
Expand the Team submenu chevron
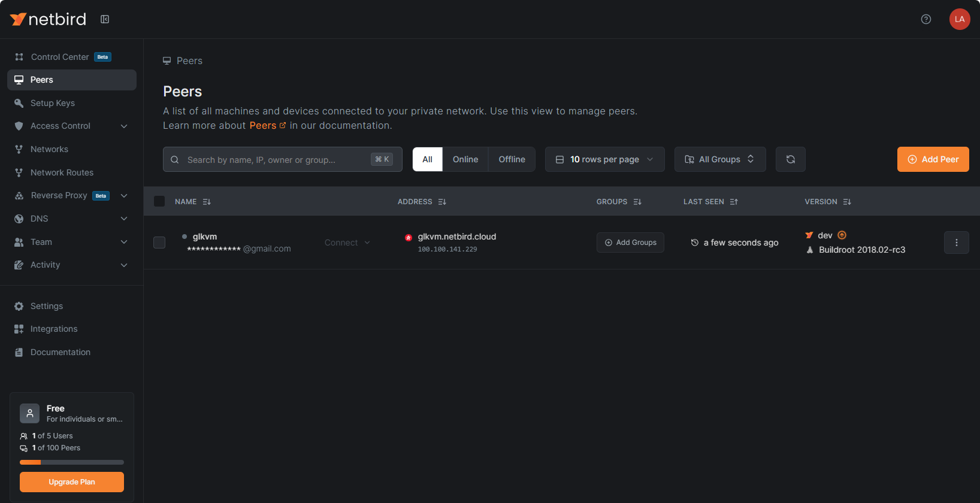[x=124, y=242]
